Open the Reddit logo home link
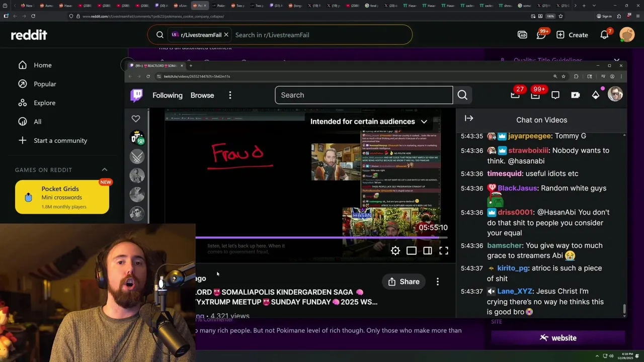 (x=29, y=35)
